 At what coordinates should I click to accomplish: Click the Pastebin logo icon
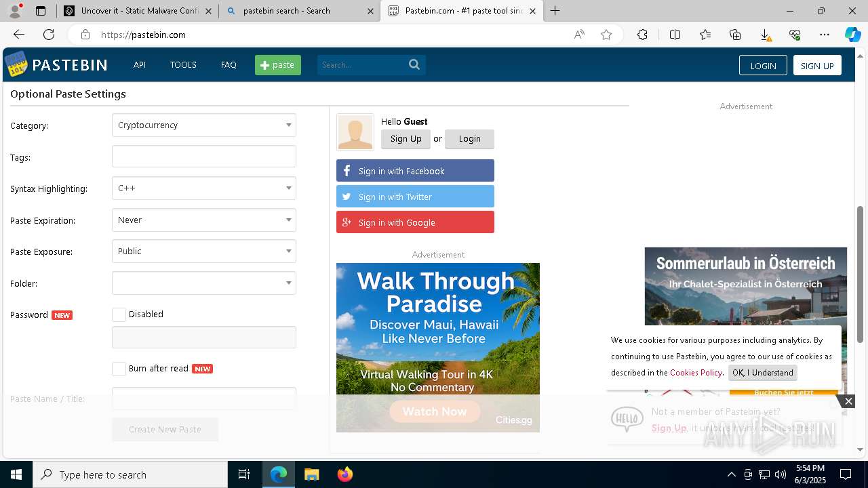coord(16,65)
